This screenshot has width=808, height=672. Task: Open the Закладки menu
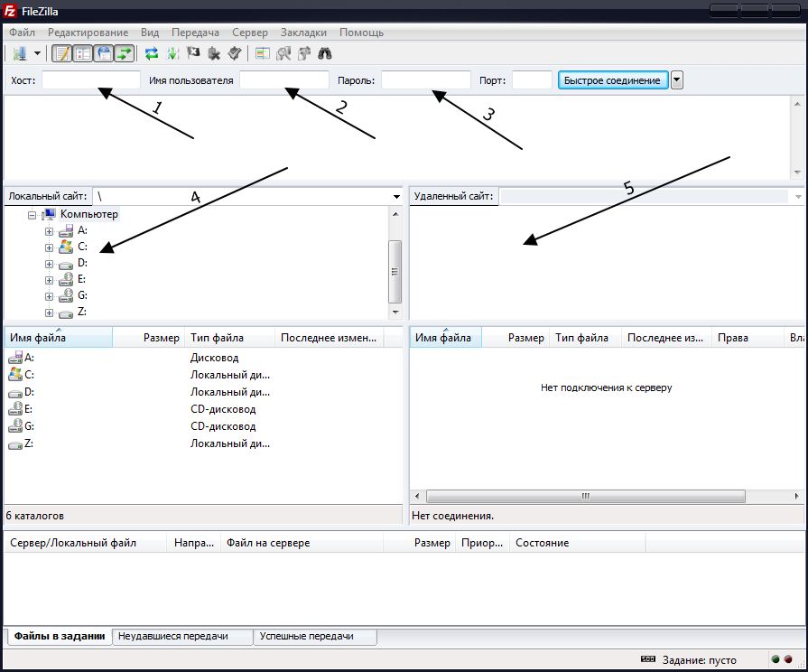pyautogui.click(x=303, y=33)
